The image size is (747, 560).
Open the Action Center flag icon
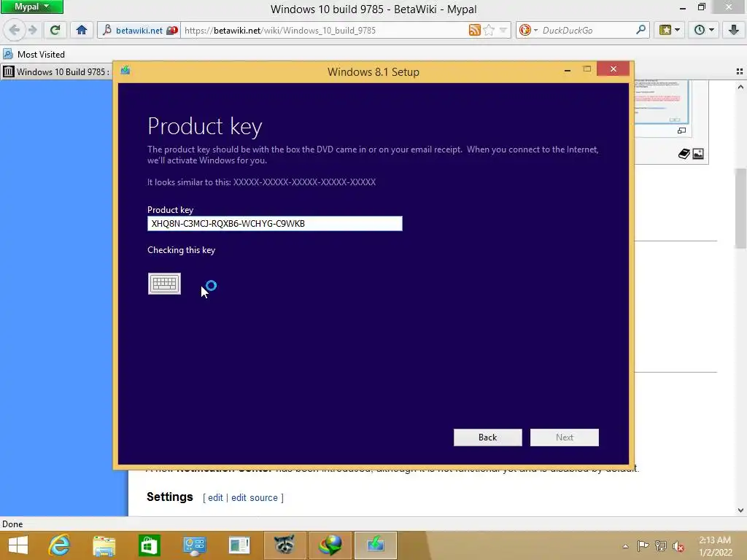(x=643, y=546)
